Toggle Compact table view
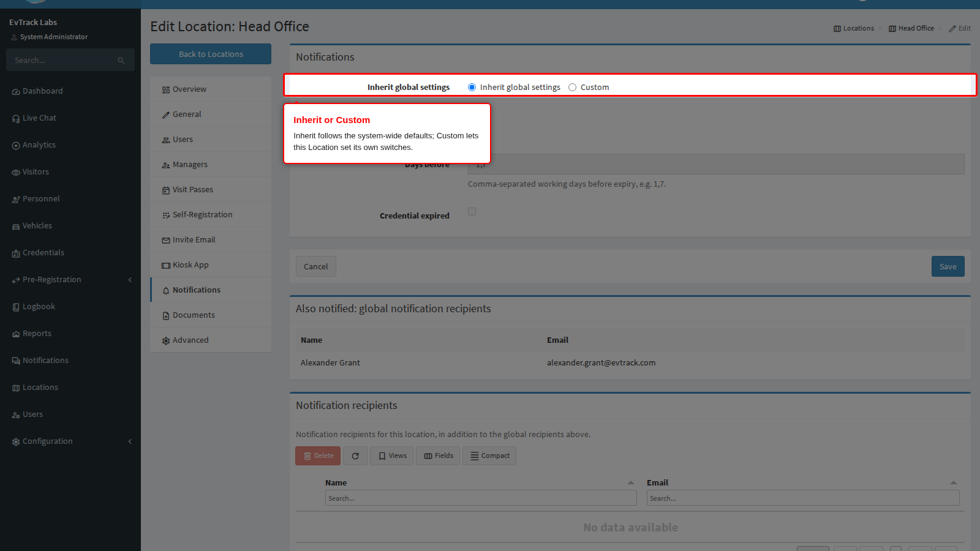 (489, 456)
